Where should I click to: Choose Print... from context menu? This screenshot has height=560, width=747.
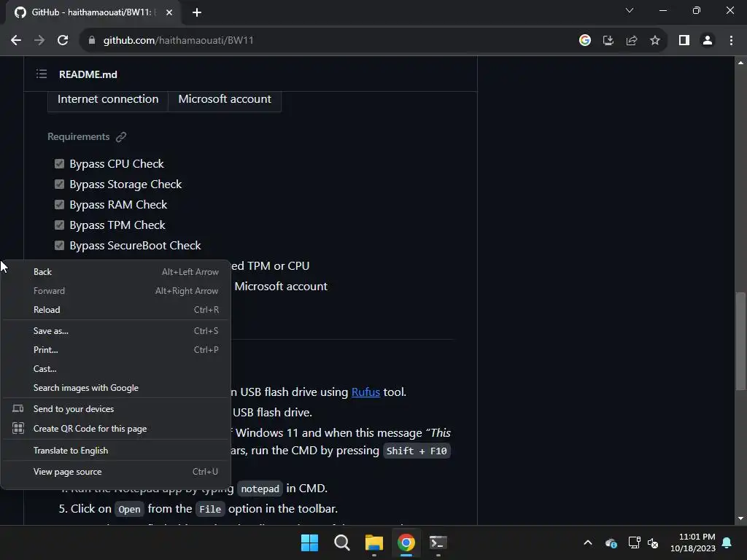tap(116, 350)
